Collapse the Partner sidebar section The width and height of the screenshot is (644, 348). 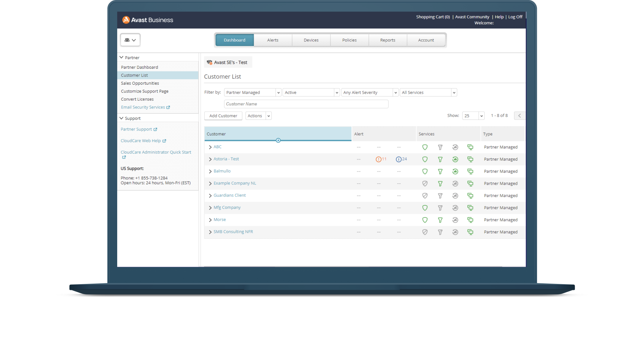[x=122, y=57]
